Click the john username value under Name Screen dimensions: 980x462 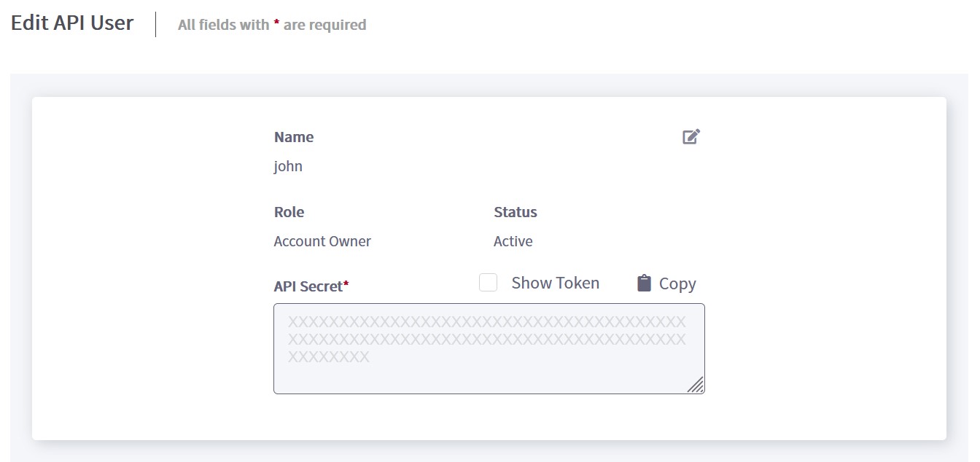(288, 166)
